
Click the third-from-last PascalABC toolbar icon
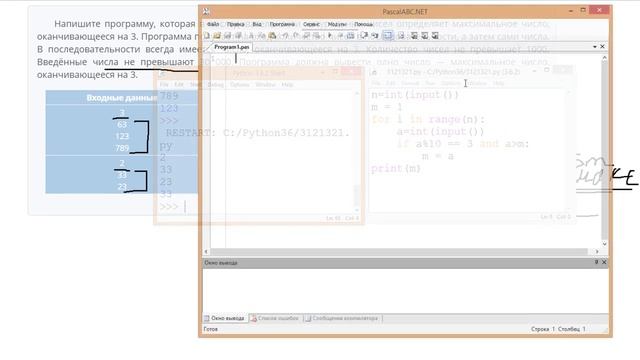[414, 36]
